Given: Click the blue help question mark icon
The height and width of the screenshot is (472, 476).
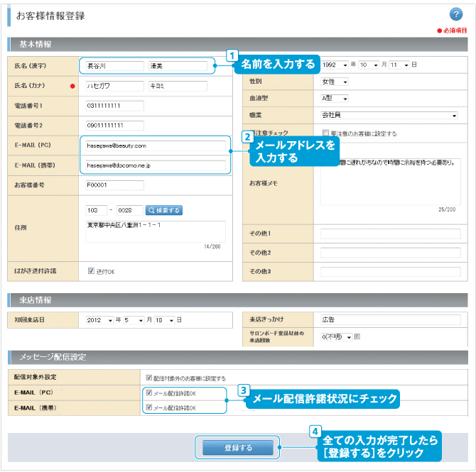Looking at the screenshot, I should (x=456, y=14).
